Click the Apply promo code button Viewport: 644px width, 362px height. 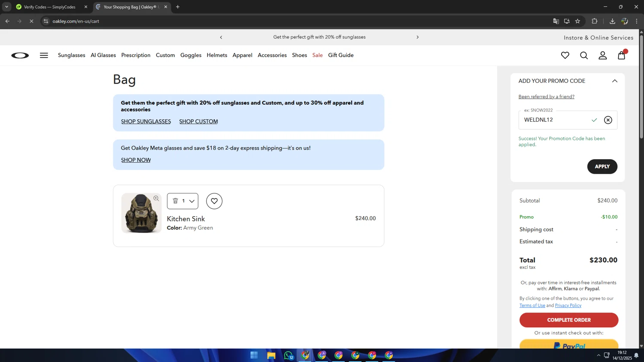click(x=602, y=166)
